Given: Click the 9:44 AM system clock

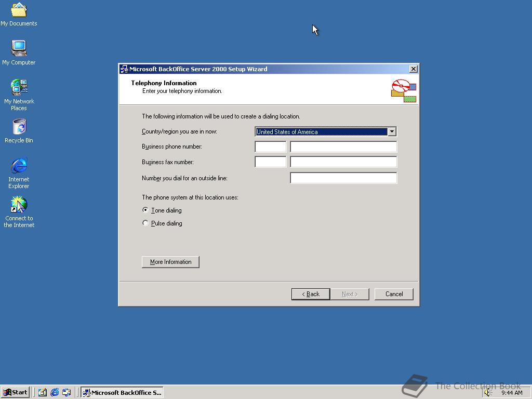Looking at the screenshot, I should point(512,393).
